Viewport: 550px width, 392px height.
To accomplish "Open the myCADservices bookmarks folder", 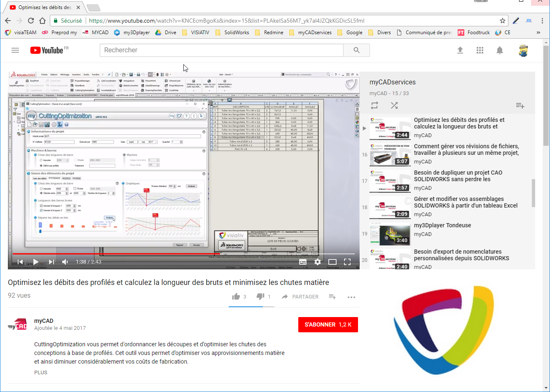I will [310, 32].
